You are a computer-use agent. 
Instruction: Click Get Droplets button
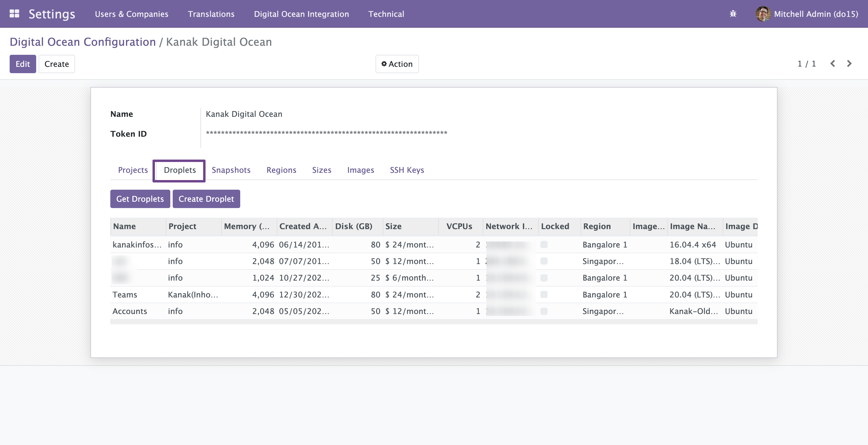pos(140,199)
